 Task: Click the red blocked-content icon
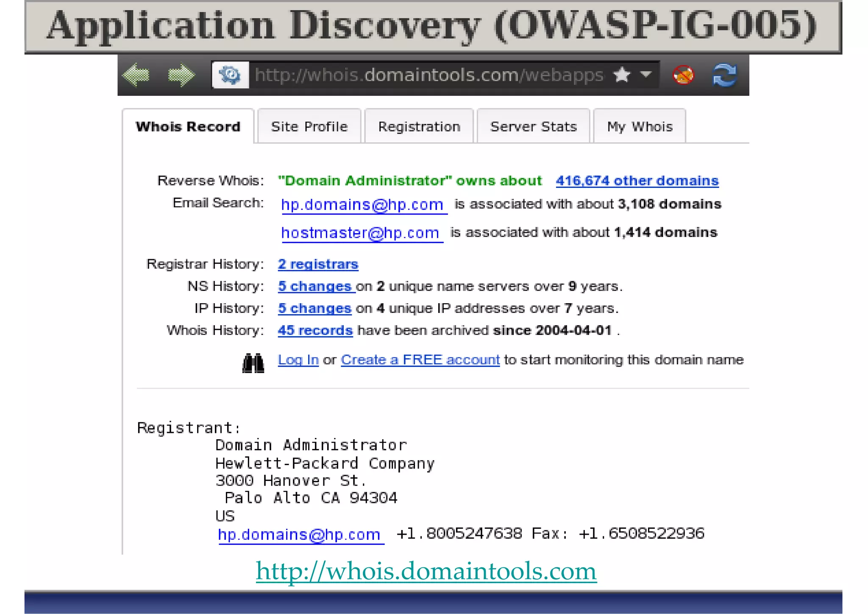683,75
